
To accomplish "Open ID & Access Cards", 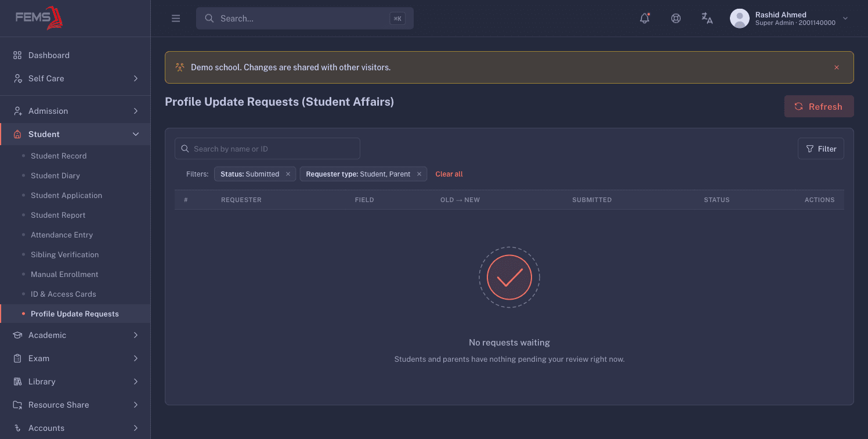I will (75, 294).
